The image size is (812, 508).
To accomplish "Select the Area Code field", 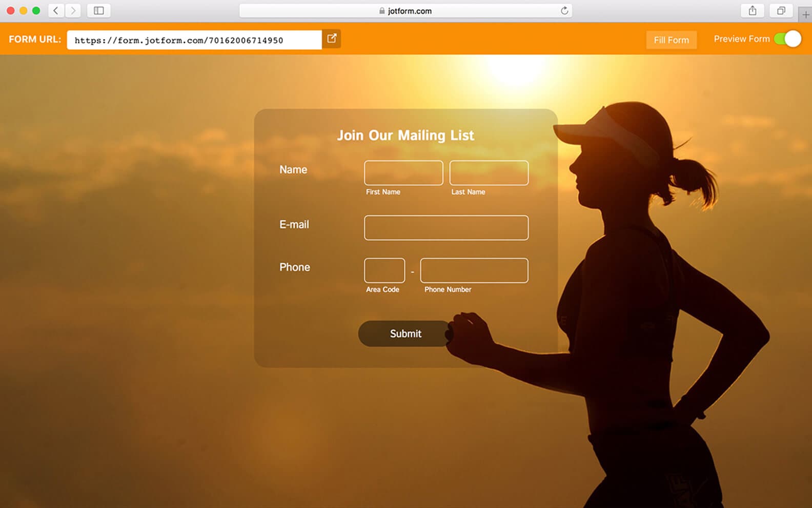I will tap(384, 270).
